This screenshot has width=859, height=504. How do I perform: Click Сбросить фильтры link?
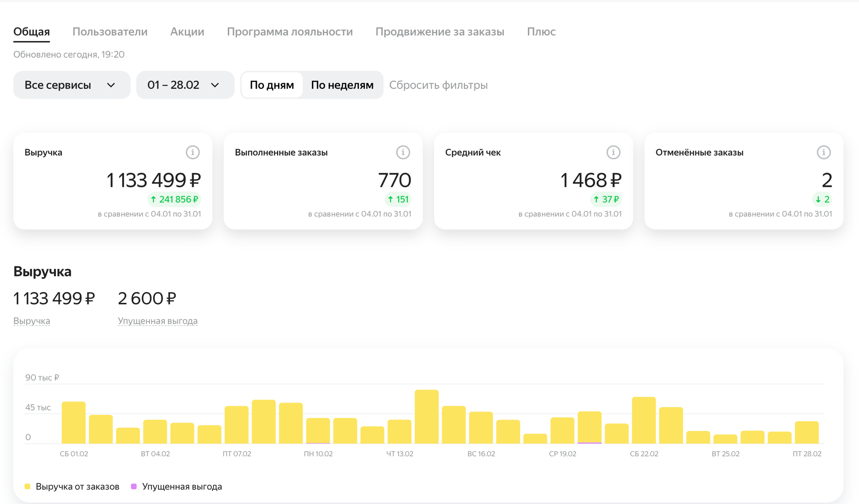[438, 85]
